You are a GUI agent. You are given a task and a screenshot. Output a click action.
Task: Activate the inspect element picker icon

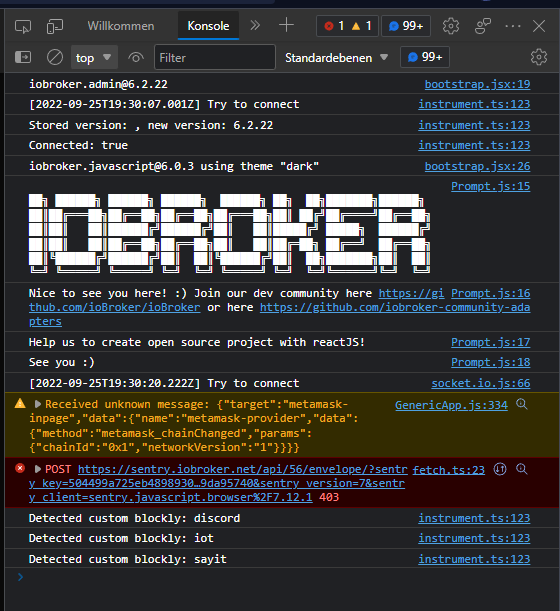(x=23, y=26)
